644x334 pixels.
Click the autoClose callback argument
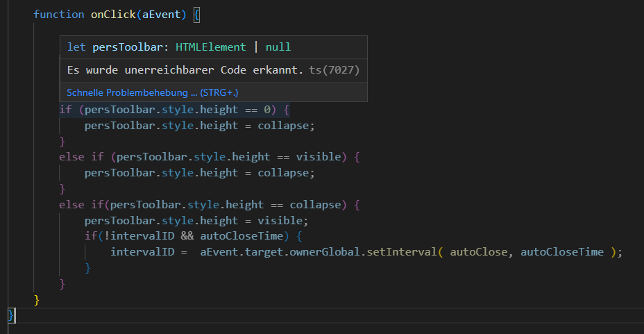coord(478,252)
